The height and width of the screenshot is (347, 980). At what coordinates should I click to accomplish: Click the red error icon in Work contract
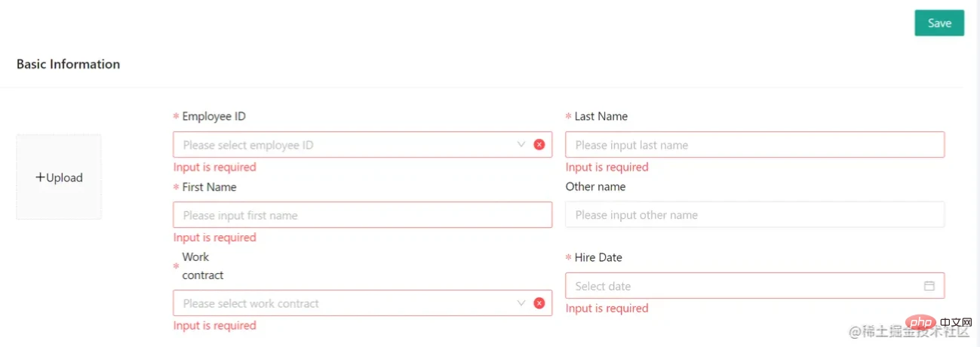click(539, 303)
